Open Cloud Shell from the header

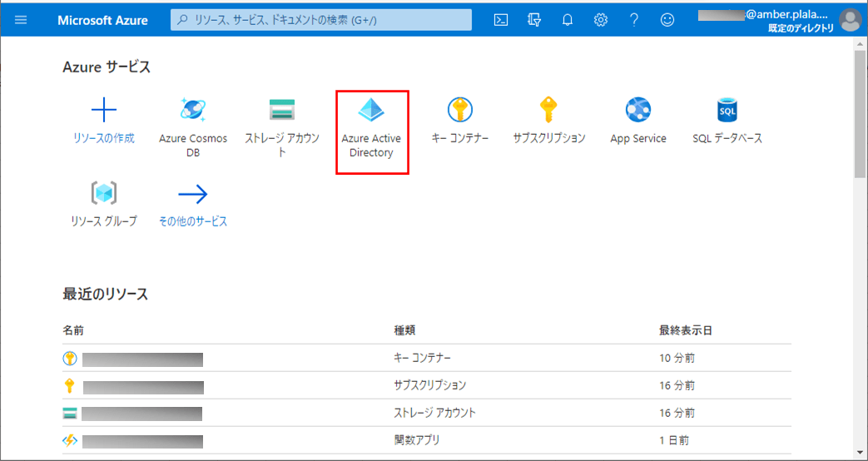tap(500, 20)
